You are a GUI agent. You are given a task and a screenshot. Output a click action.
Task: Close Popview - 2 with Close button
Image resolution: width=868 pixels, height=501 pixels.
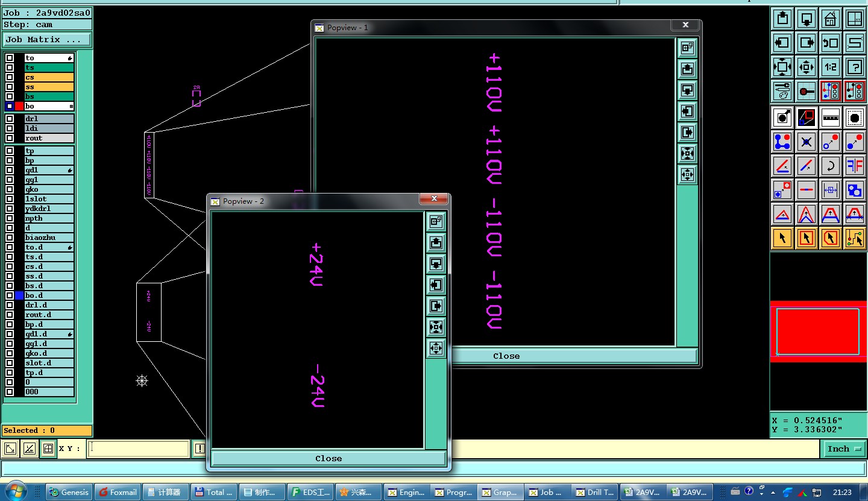(x=328, y=459)
